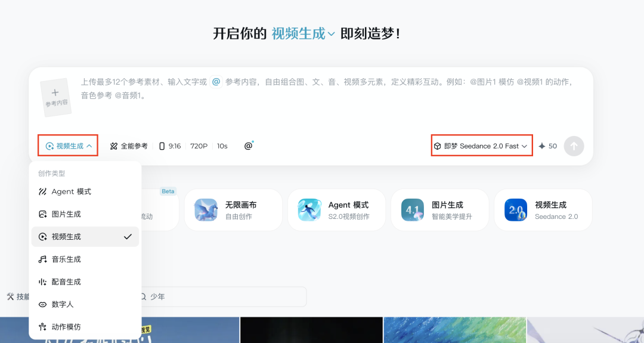Image resolution: width=644 pixels, height=343 pixels.
Task: Click the sparkle credits icon beside 50
Action: pos(541,146)
